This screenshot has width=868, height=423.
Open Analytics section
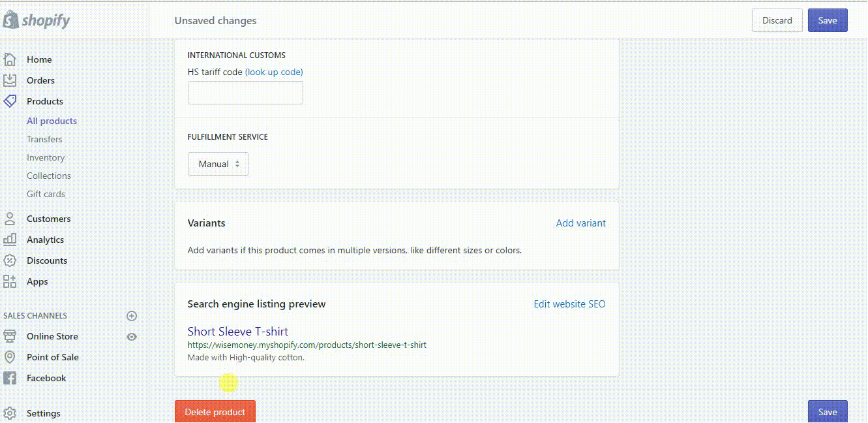pos(45,240)
